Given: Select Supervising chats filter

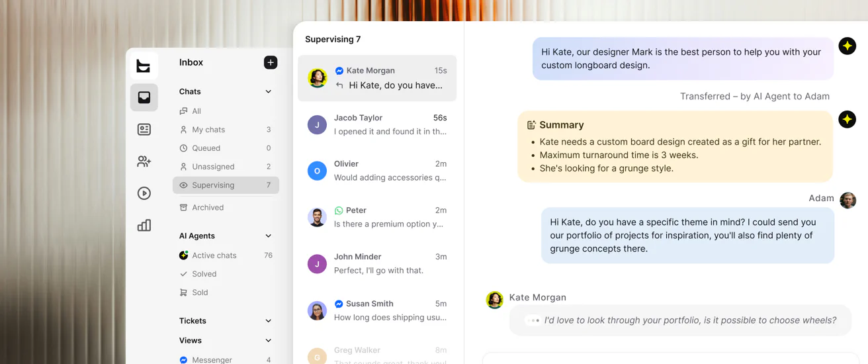Looking at the screenshot, I should tap(226, 185).
